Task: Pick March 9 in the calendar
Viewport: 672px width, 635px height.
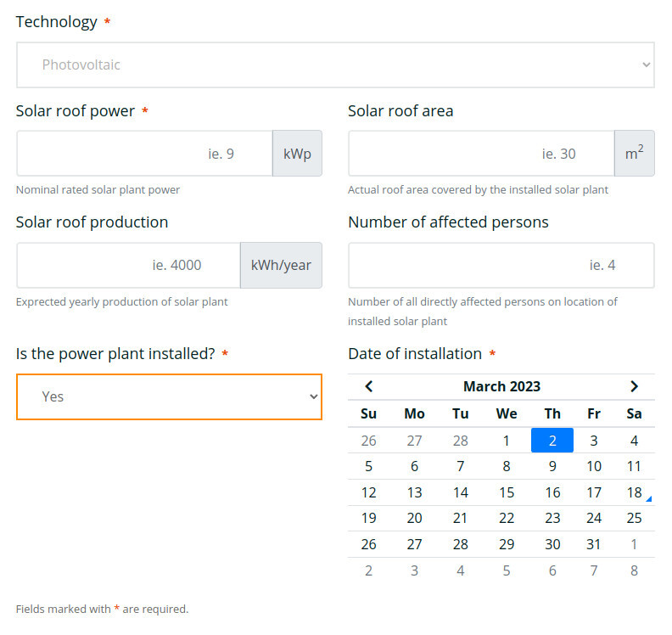Action: pos(552,466)
